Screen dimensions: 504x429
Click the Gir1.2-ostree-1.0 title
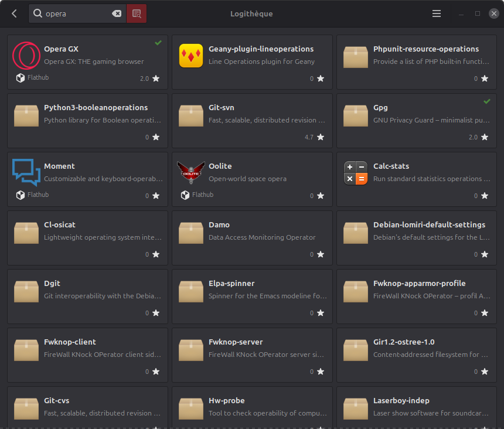click(x=404, y=342)
